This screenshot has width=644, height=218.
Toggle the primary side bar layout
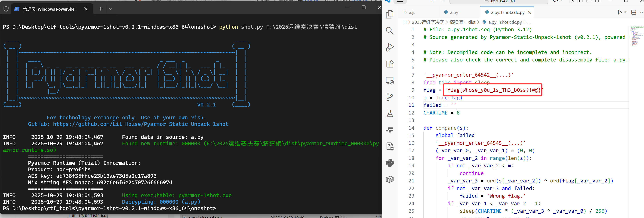pyautogui.click(x=580, y=1)
